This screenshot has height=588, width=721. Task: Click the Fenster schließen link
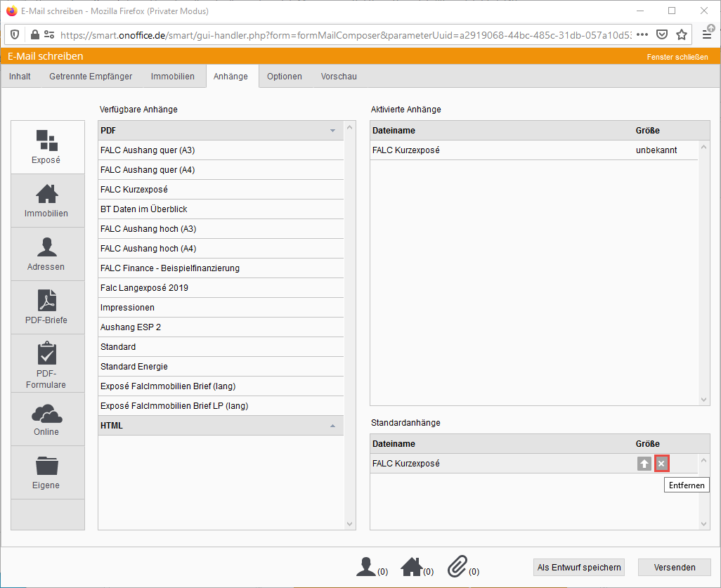(677, 57)
